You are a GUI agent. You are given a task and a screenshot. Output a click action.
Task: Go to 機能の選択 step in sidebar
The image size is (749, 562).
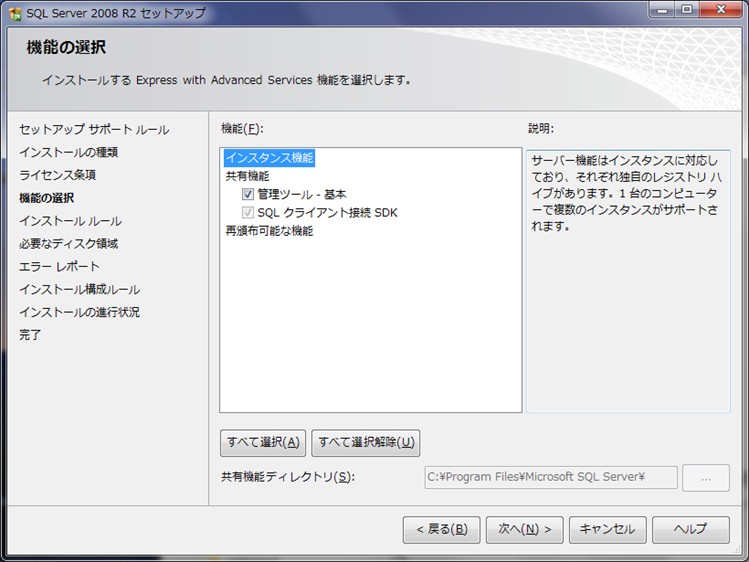tap(46, 198)
